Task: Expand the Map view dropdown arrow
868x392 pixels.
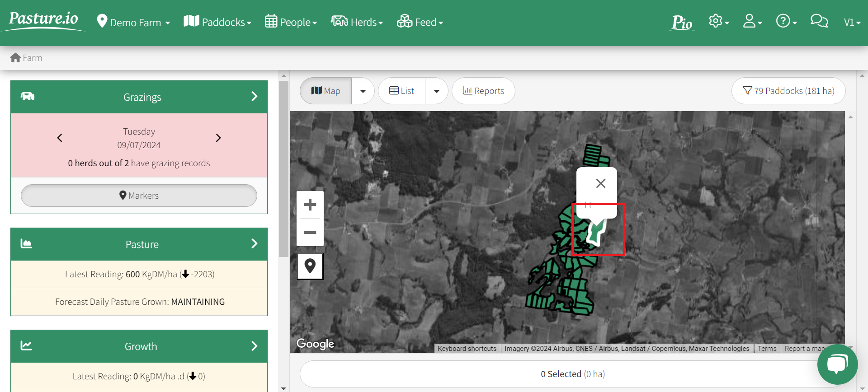Action: [363, 91]
